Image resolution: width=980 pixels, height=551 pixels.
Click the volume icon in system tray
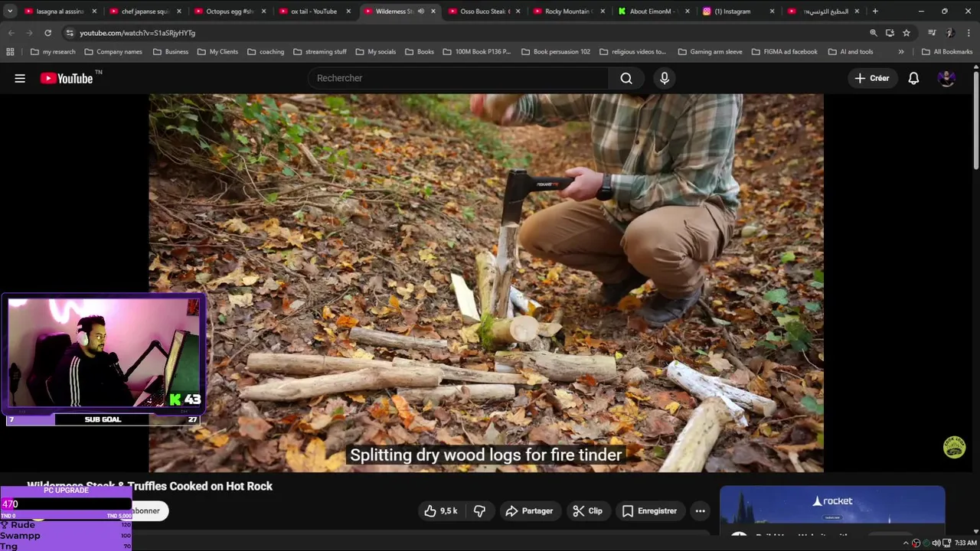(x=936, y=543)
